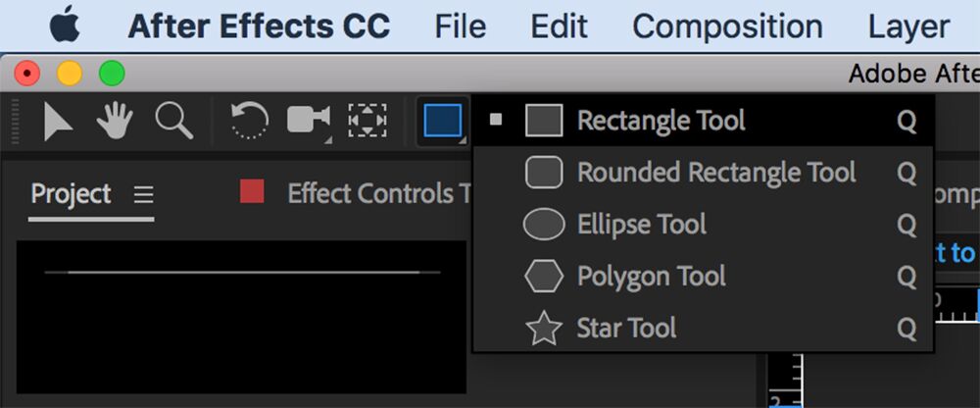Choose Rounded Rectangle Tool from the flyout
This screenshot has width=980, height=408.
tap(716, 173)
